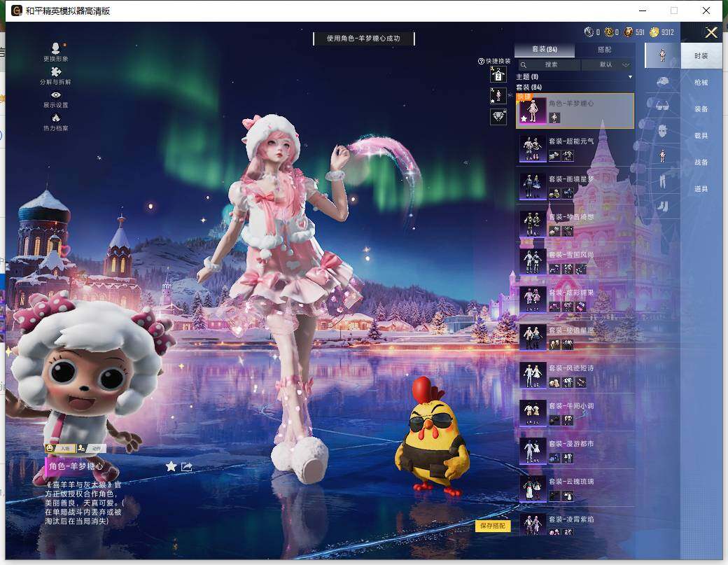Screen dimensions: 728x565
Task: Select the shoes sub-category icon
Action: [662, 207]
